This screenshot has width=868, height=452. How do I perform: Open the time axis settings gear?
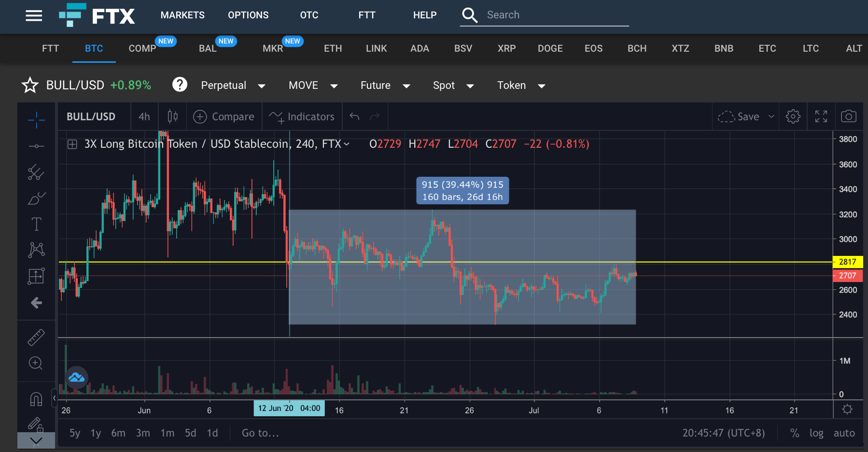point(847,410)
